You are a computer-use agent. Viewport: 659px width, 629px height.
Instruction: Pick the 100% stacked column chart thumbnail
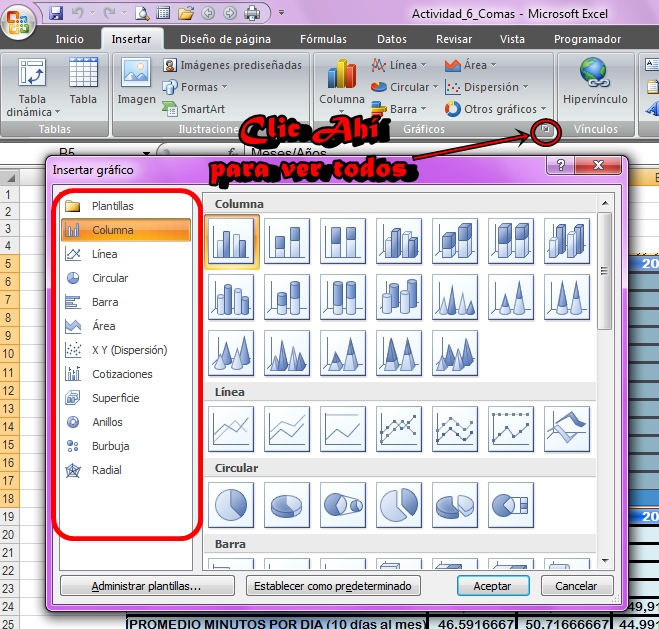(343, 241)
